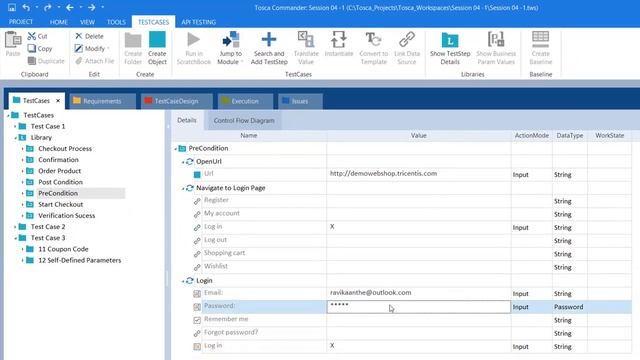The height and width of the screenshot is (360, 640).
Task: Collapse the Login test step
Action: (x=183, y=281)
